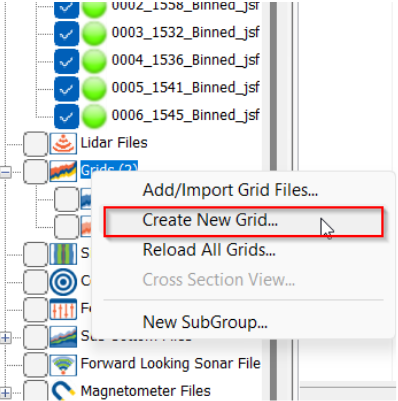The height and width of the screenshot is (401, 398).
Task: Expand the Sub-bottom files tree node
Action: [5, 338]
